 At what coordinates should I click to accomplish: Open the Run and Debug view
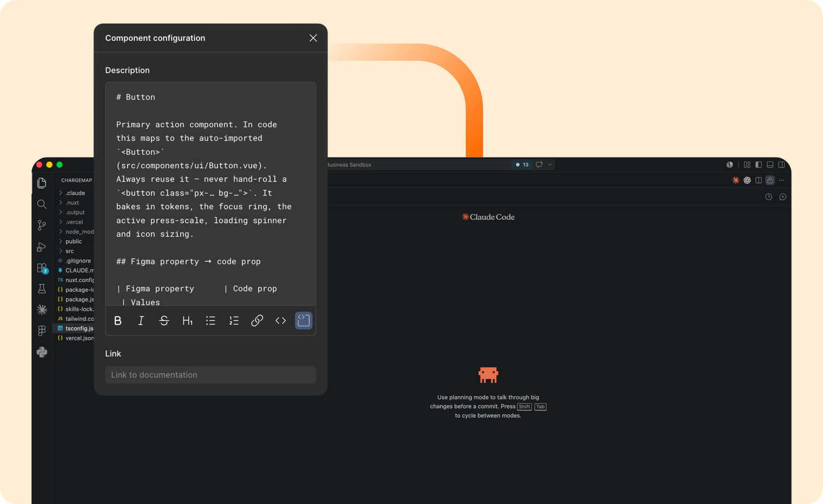[x=42, y=246]
